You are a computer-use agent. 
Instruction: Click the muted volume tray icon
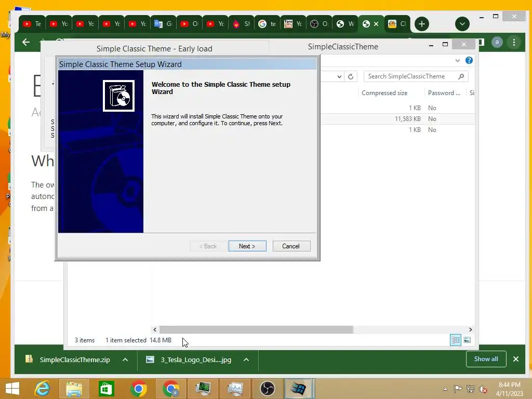[x=483, y=389]
